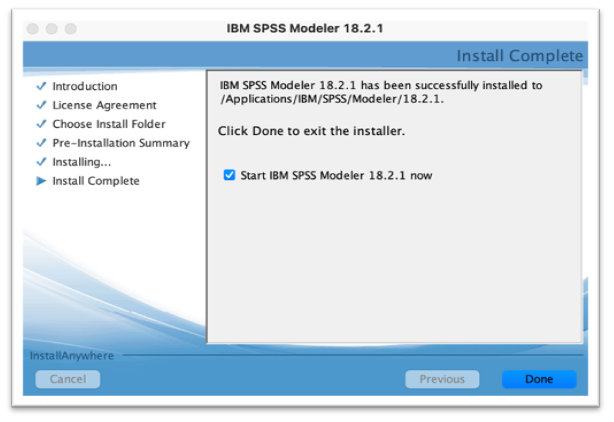
Task: Click the IBM SPSS Modeler 18.2.1 title bar
Action: tap(305, 28)
